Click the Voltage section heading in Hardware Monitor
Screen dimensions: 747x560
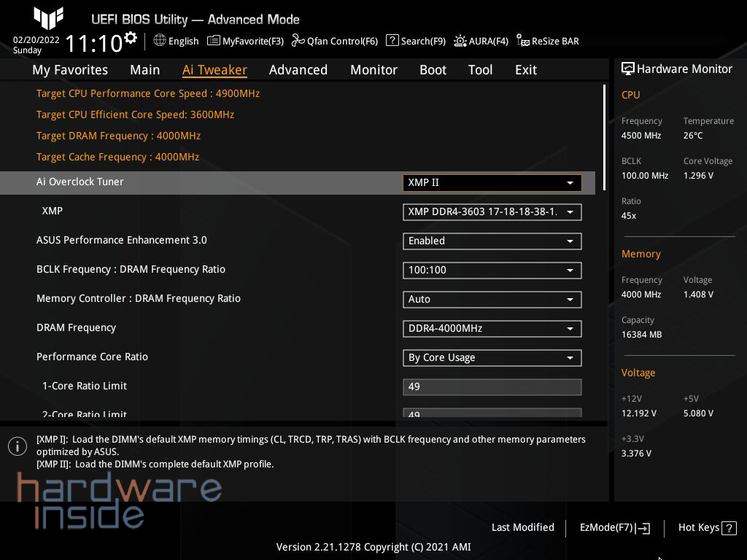638,373
